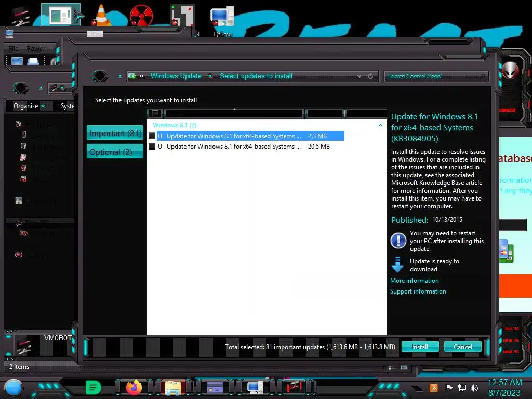This screenshot has height=399, width=532.
Task: Open the Network item in explorer sidebar
Action: 33,255
